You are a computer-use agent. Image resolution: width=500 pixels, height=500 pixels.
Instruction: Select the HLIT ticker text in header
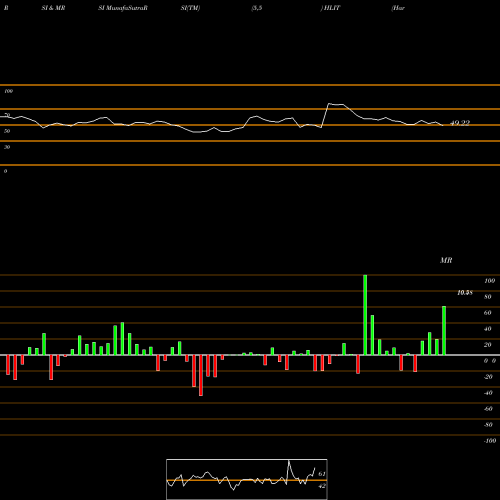(331, 8)
